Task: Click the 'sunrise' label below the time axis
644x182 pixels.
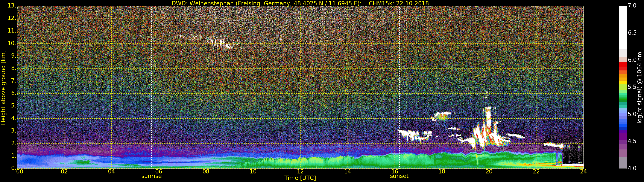Action: click(152, 176)
